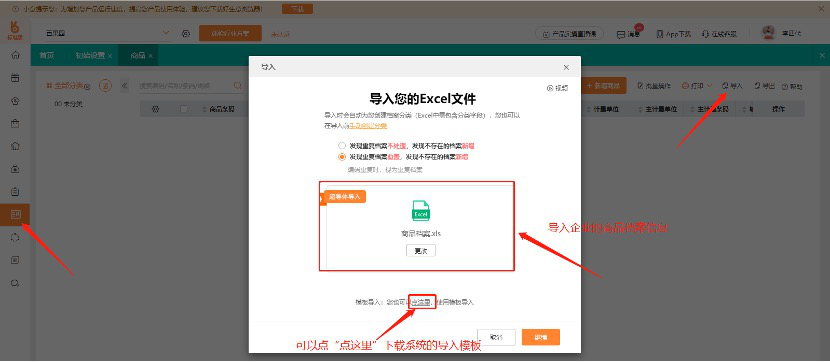This screenshot has height=362, width=830.
Task: Open the App download icon in header
Action: coord(660,34)
